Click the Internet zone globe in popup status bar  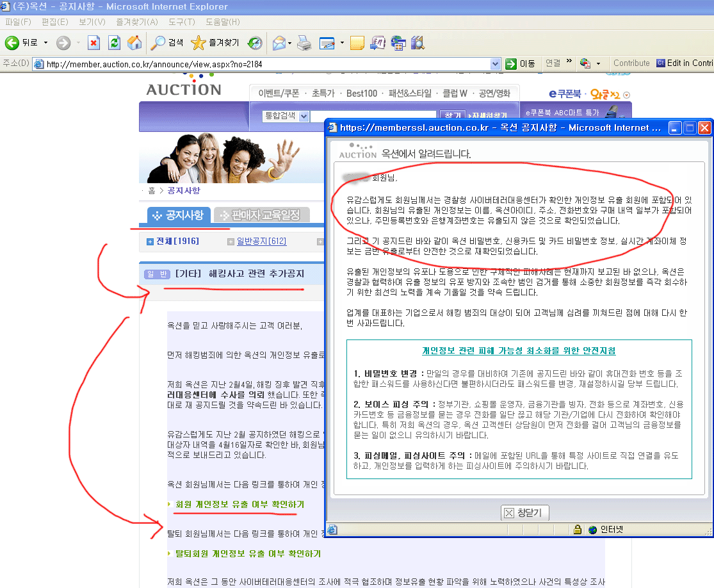pyautogui.click(x=592, y=530)
